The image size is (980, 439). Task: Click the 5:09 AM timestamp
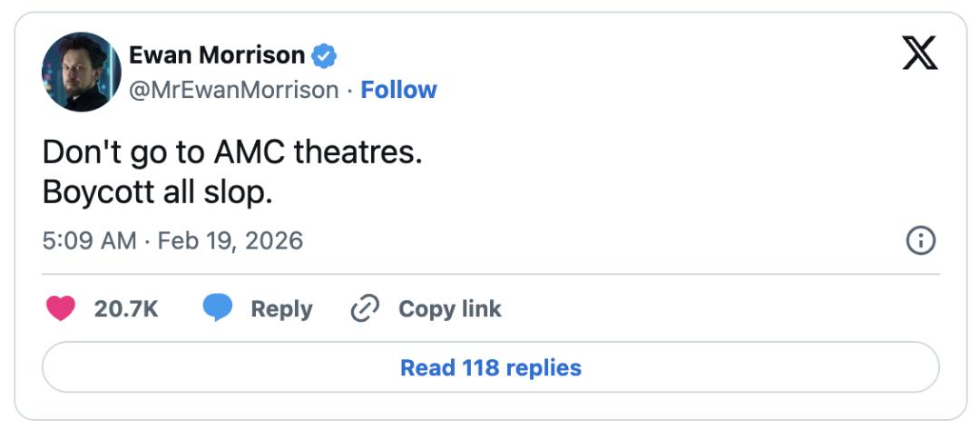[x=89, y=241]
